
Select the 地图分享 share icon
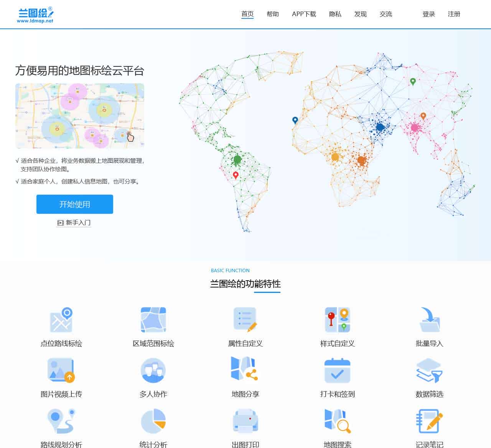click(x=245, y=369)
